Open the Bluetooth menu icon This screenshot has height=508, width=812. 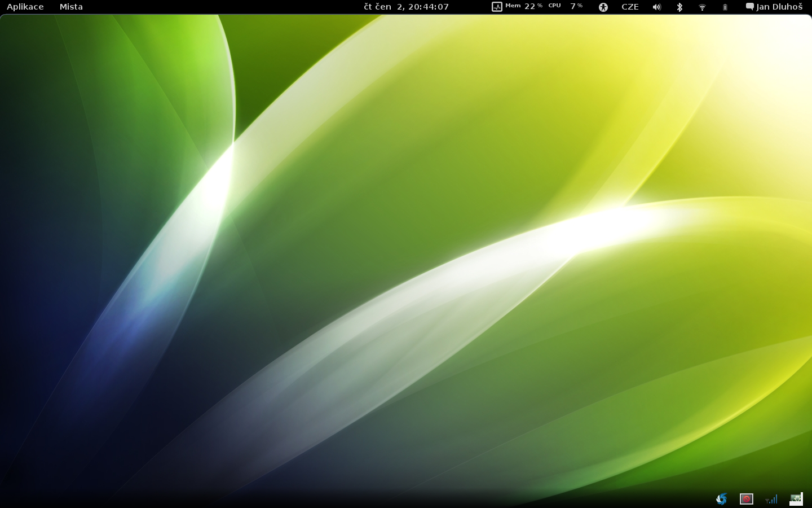(679, 7)
